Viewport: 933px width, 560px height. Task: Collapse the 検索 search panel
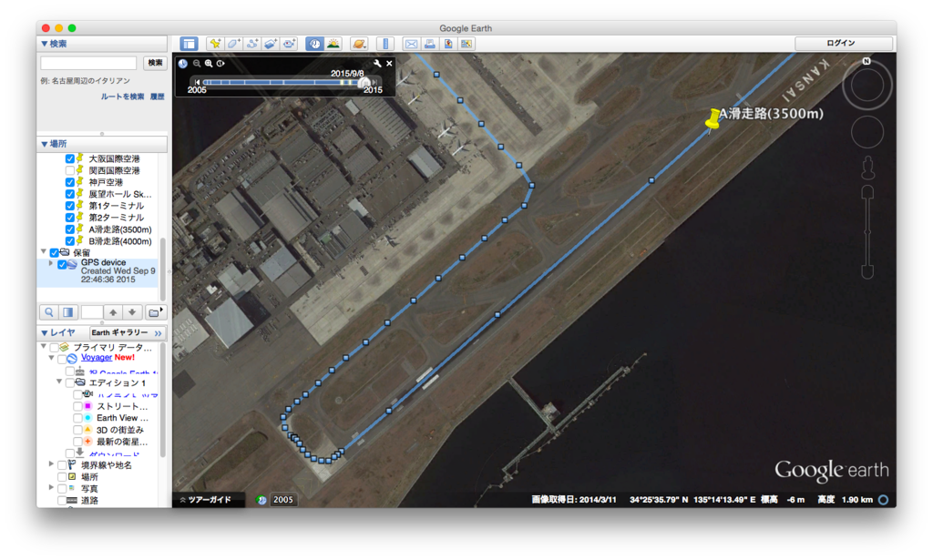(x=44, y=44)
